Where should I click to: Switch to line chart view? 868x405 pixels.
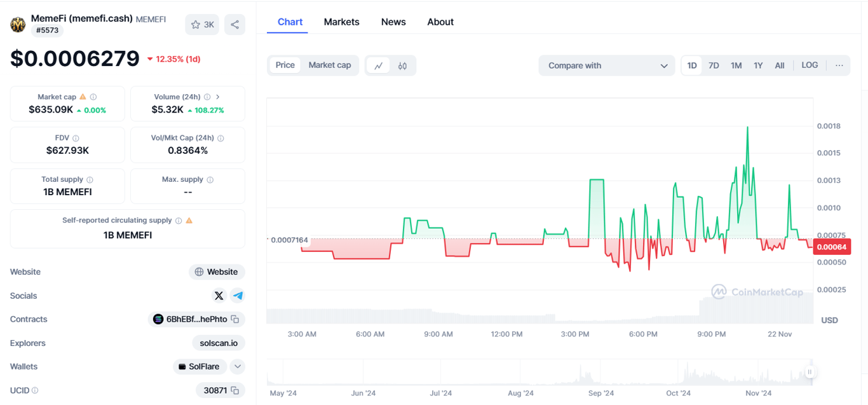(379, 65)
